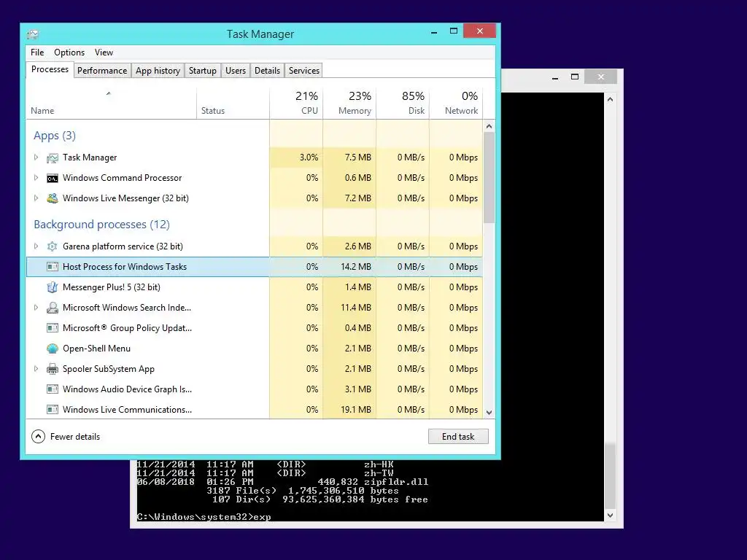Image resolution: width=747 pixels, height=560 pixels.
Task: Select the Open-Shell Menu process row
Action: (x=255, y=349)
